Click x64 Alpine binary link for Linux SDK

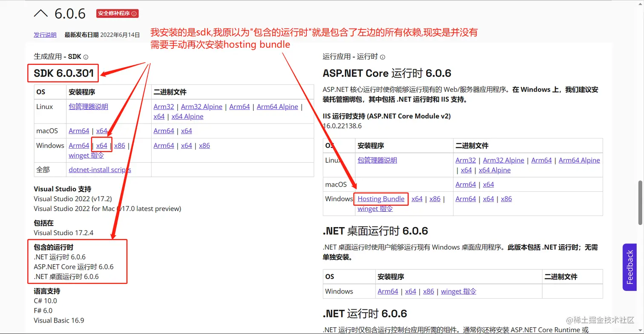[187, 116]
